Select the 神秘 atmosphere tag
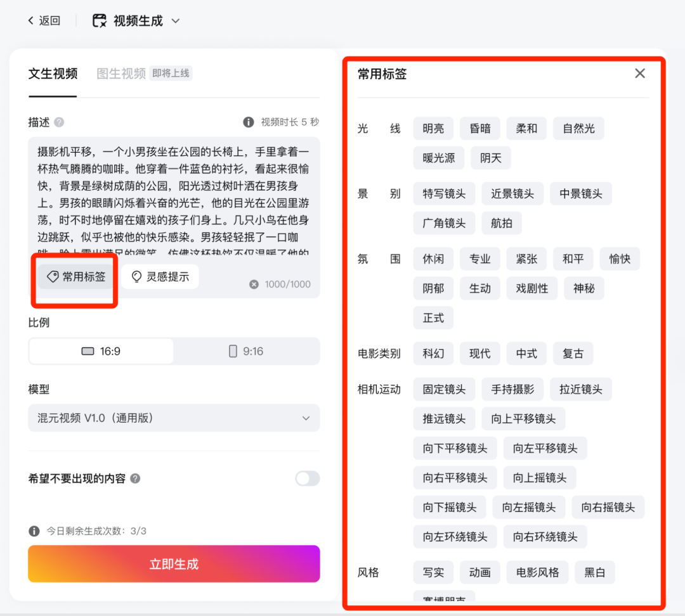This screenshot has height=616, width=685. 584,288
